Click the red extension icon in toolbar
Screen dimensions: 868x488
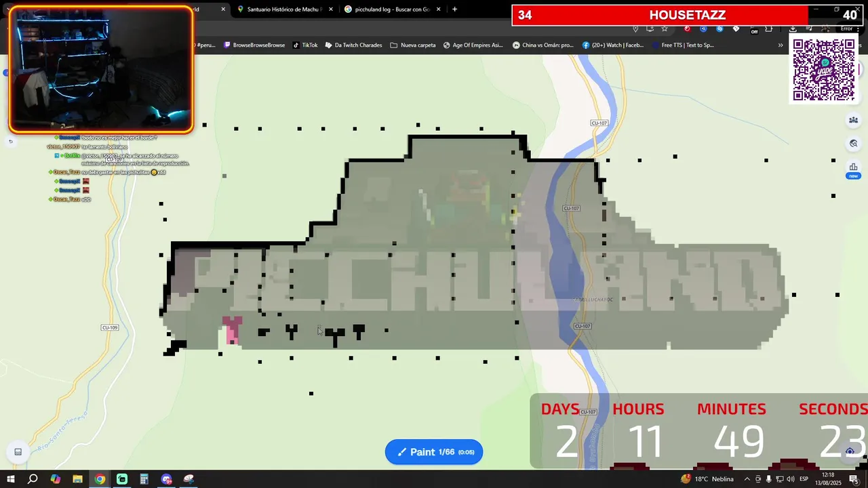pyautogui.click(x=687, y=28)
